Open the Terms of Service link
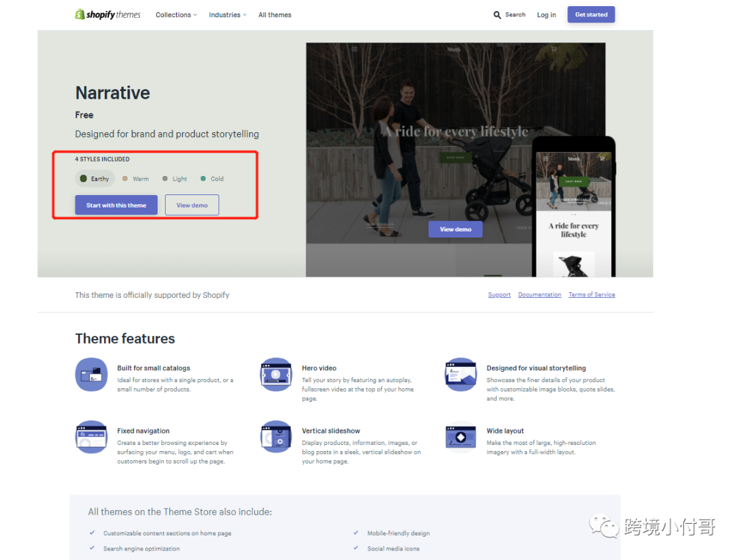740x560 pixels. point(592,294)
